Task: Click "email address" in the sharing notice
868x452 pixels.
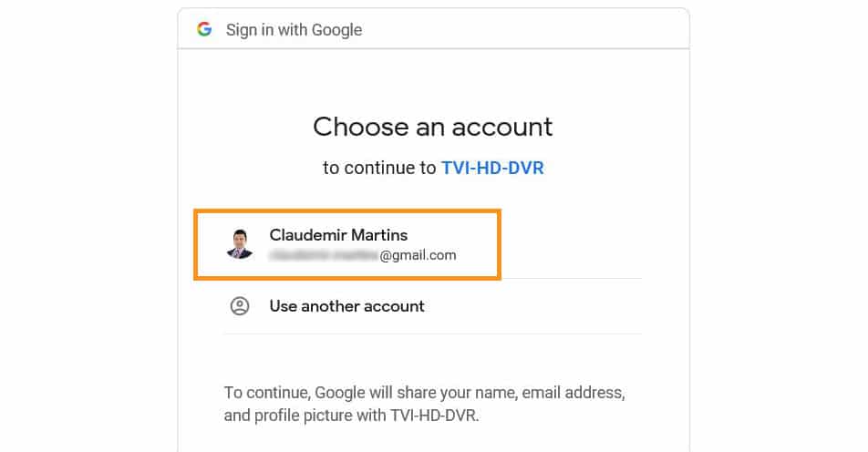Action: (x=573, y=394)
